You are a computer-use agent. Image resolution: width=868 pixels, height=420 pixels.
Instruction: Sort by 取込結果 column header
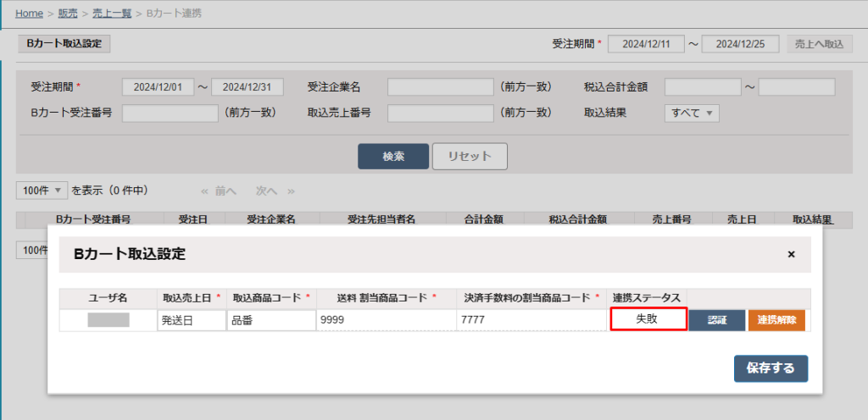pyautogui.click(x=813, y=218)
